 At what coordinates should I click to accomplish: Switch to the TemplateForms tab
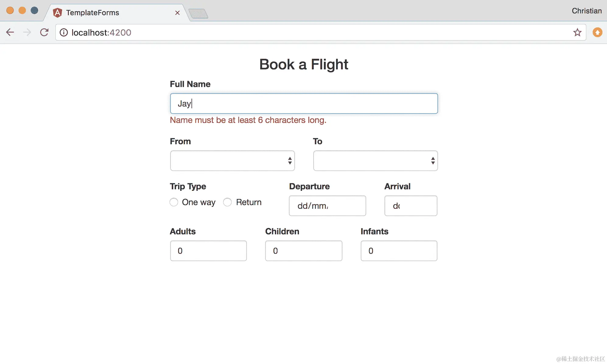click(93, 13)
